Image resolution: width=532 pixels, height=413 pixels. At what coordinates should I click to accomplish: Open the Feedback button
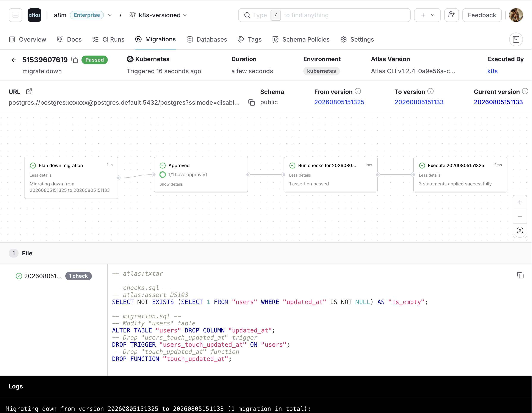coord(482,15)
